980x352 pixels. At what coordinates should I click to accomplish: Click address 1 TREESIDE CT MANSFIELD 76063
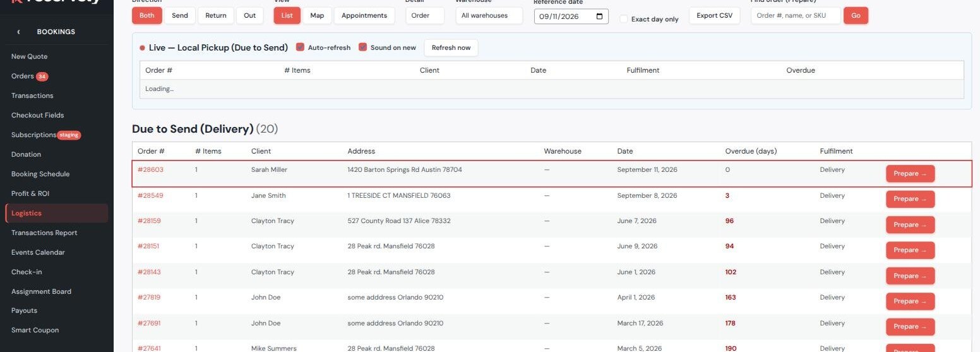click(399, 195)
